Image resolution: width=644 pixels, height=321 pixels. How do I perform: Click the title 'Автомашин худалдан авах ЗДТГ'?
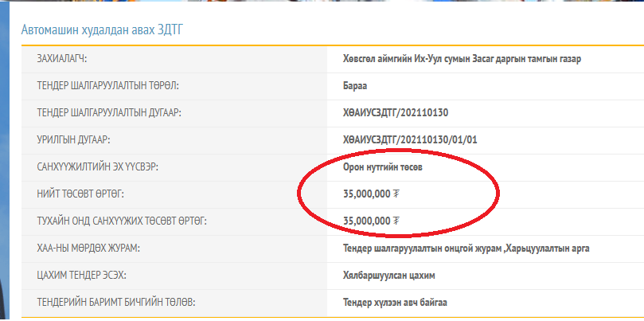pyautogui.click(x=103, y=30)
